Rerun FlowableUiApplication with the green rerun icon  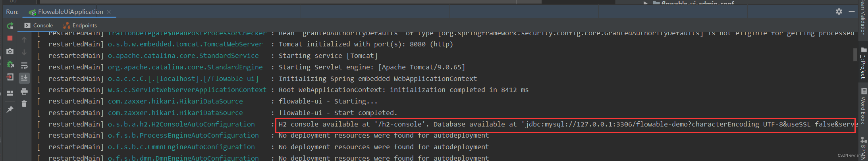(x=10, y=26)
